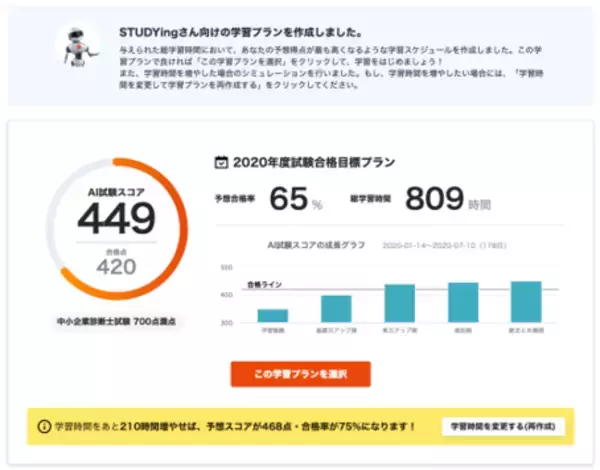The width and height of the screenshot is (600, 470).
Task: Click the first, shortest bar in the growth chart
Action: click(272, 316)
